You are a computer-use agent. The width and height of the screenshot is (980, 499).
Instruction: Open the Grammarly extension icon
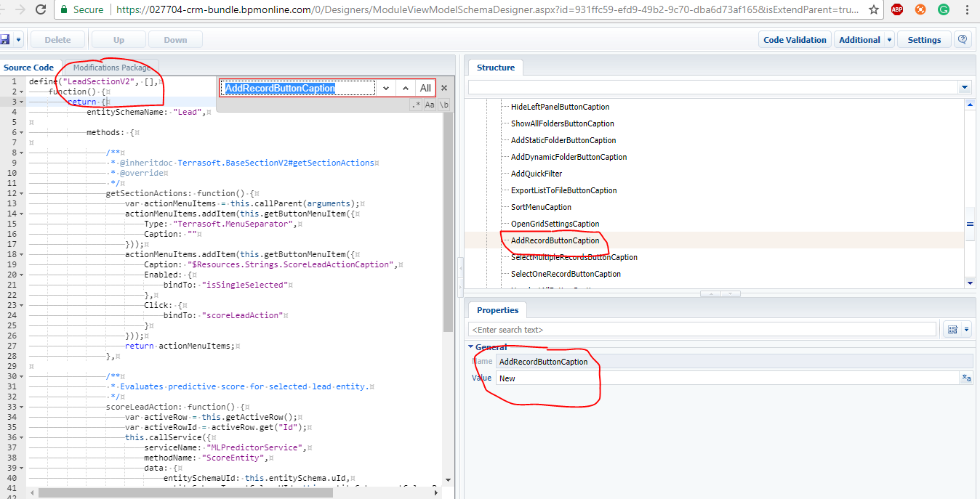point(944,10)
